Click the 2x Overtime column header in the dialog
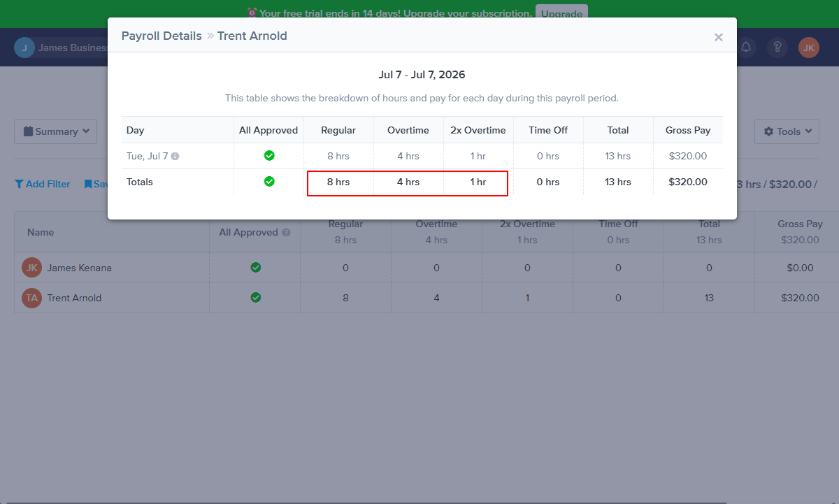Viewport: 839px width, 504px height. 478,130
